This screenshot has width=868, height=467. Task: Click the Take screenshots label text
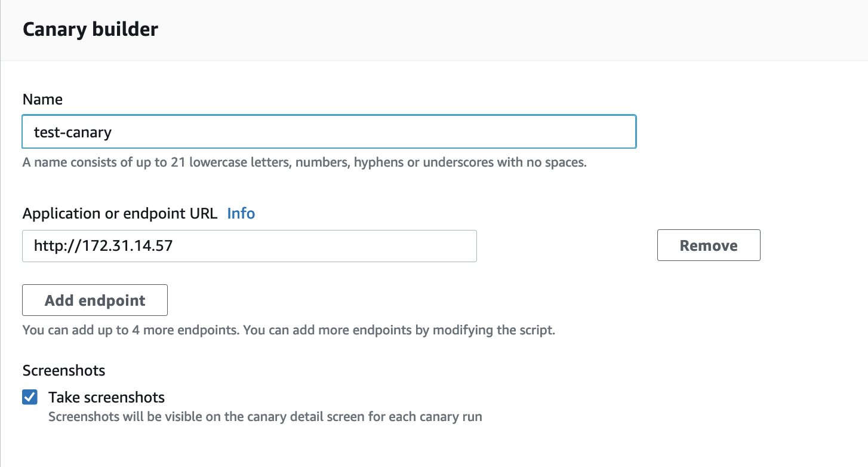click(107, 397)
